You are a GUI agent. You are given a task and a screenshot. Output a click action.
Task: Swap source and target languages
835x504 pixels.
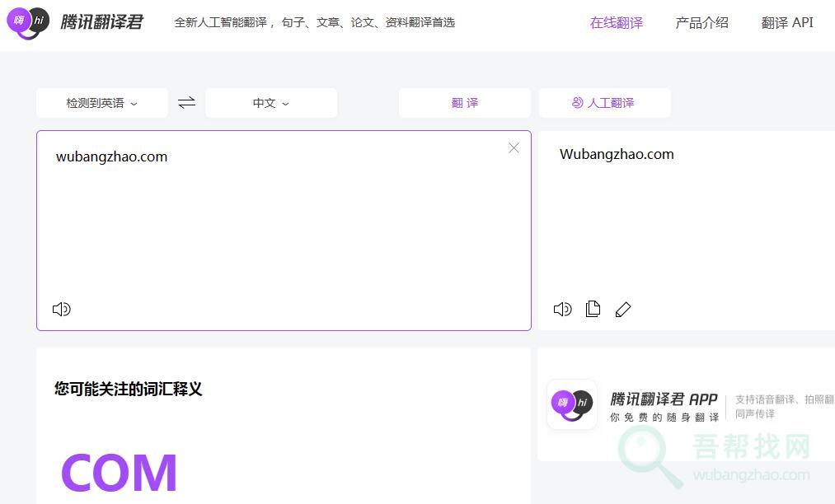coord(187,103)
